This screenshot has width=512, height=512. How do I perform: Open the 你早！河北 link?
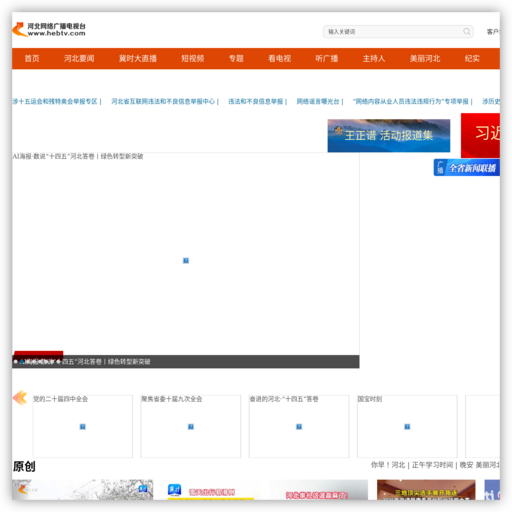[388, 465]
